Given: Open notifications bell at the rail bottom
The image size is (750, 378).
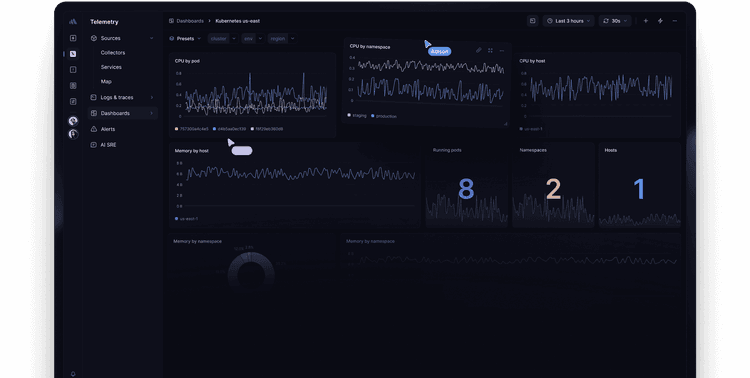Looking at the screenshot, I should 73,374.
